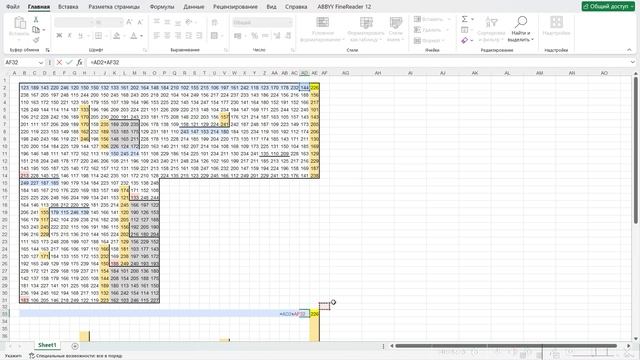Image resolution: width=640 pixels, height=360 pixels.
Task: Open the text Orientation icon
Action: 189,22
